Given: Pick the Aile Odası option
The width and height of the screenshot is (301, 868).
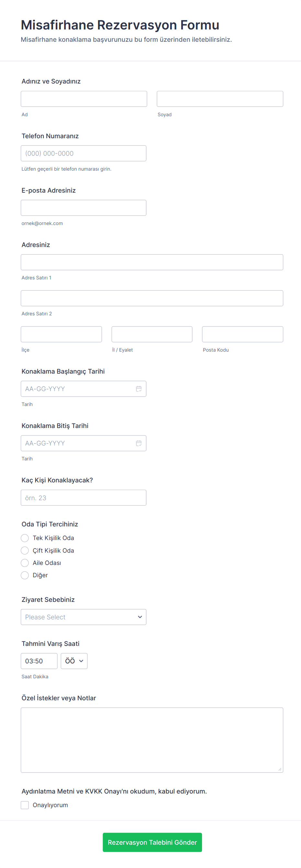Looking at the screenshot, I should tap(25, 563).
